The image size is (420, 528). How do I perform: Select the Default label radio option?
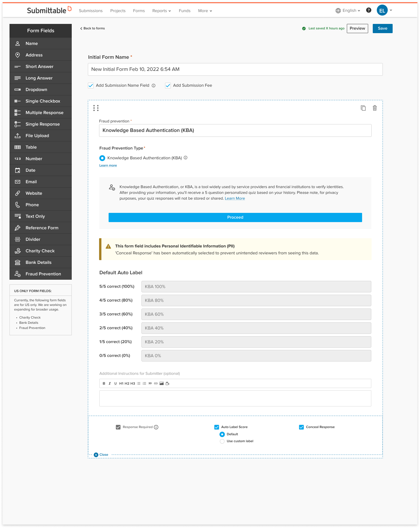(222, 434)
